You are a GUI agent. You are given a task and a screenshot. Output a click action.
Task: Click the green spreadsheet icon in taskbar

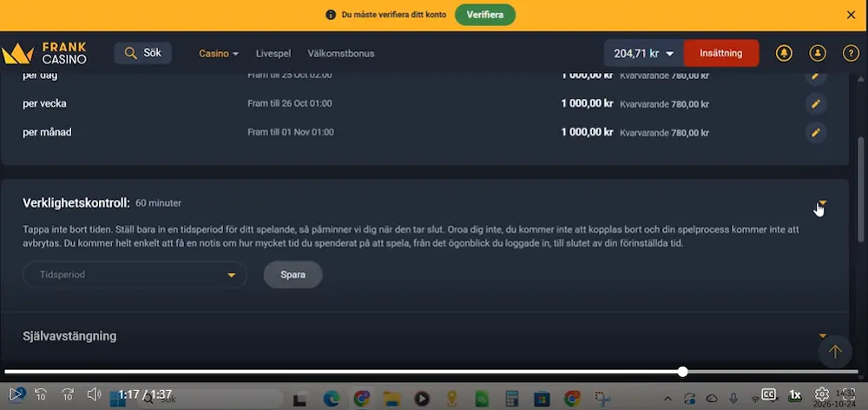point(482,399)
